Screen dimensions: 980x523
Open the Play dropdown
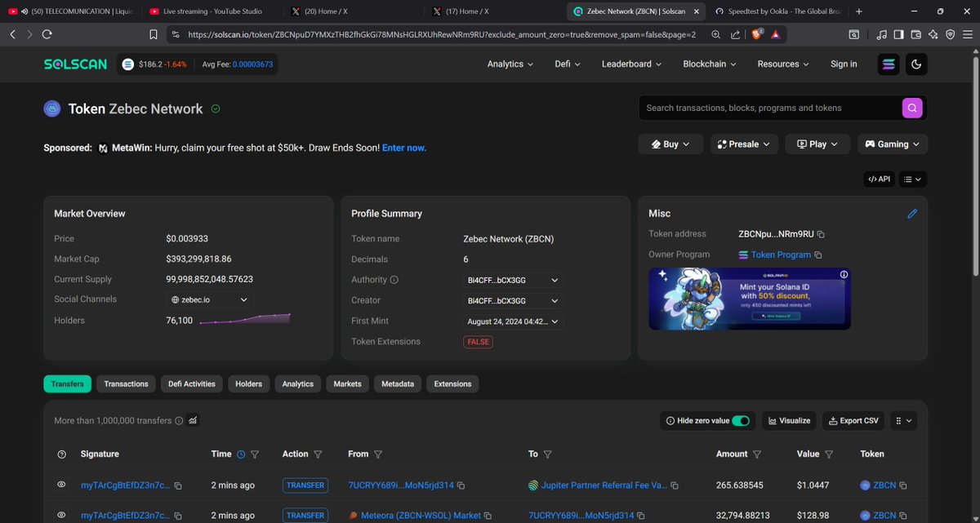click(817, 144)
